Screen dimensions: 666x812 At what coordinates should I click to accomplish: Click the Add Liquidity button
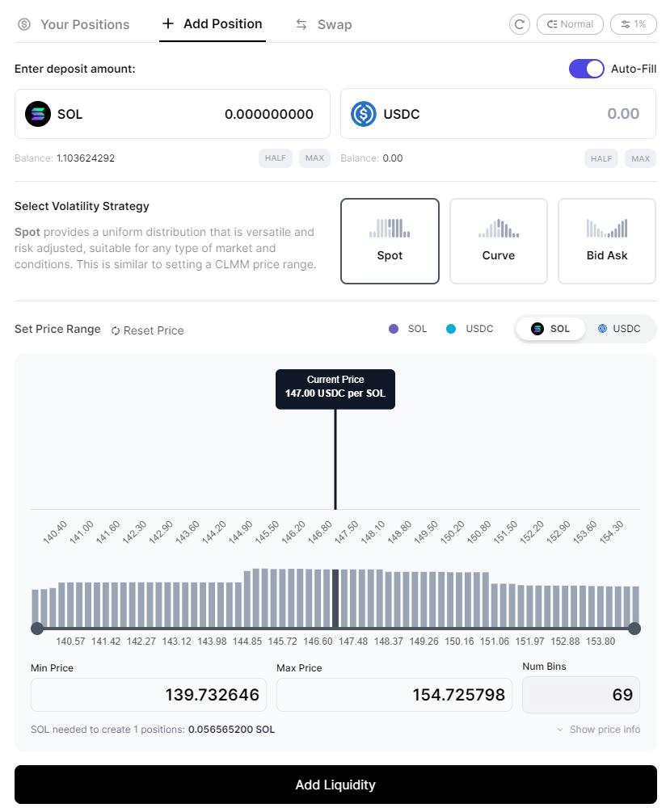pos(335,785)
